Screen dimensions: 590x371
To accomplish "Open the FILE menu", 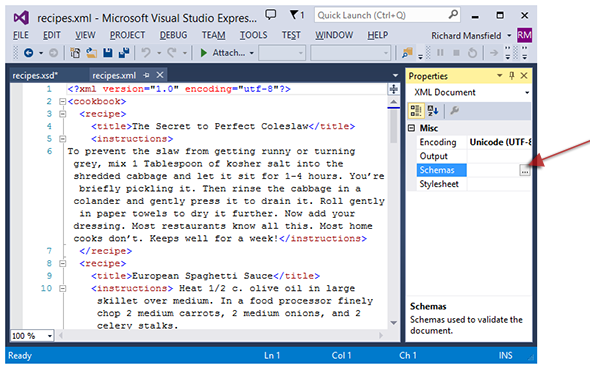I will pos(21,35).
